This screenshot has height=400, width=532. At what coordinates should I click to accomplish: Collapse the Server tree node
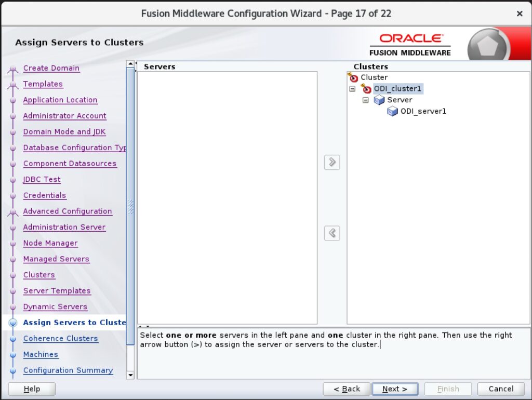point(365,100)
